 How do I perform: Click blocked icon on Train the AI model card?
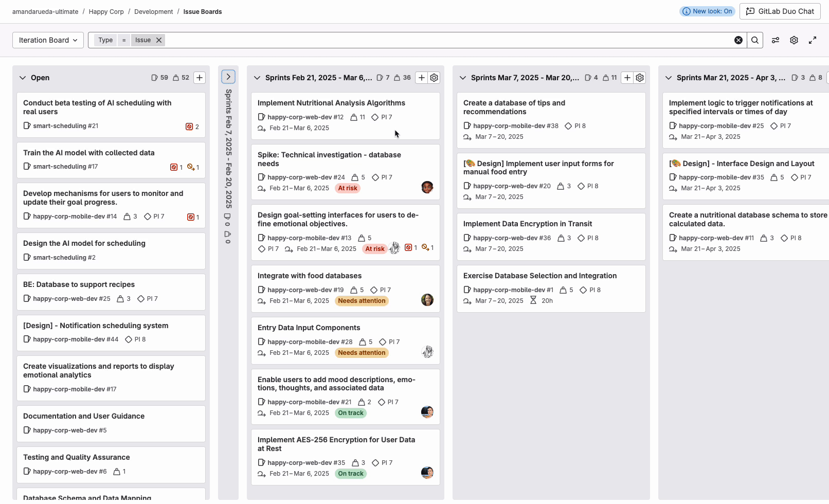tap(174, 167)
